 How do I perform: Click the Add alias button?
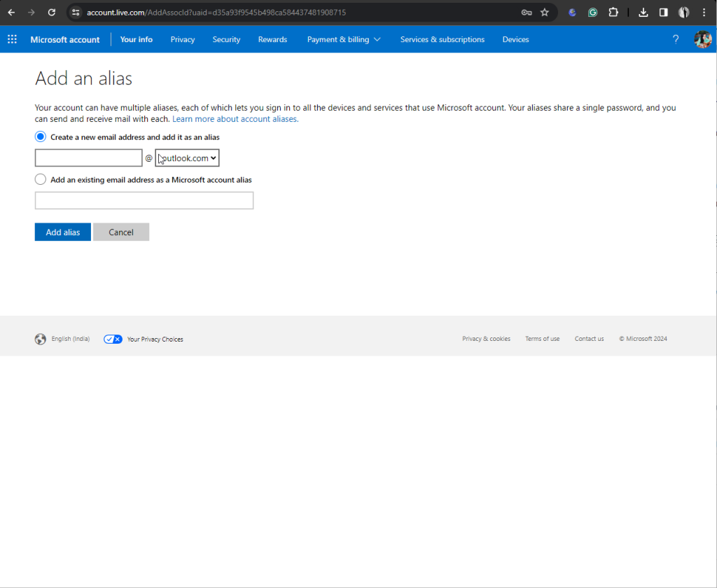click(x=62, y=232)
